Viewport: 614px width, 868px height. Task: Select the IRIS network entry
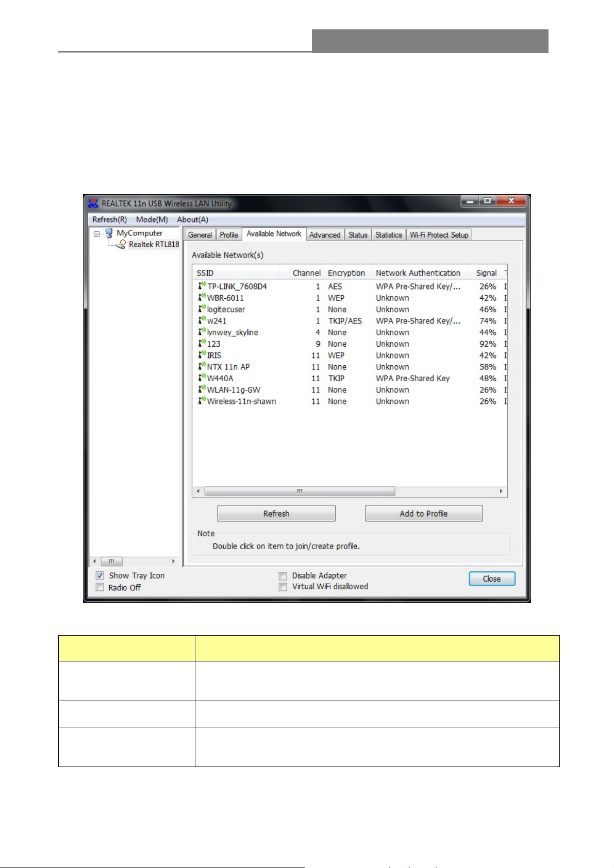pyautogui.click(x=350, y=355)
